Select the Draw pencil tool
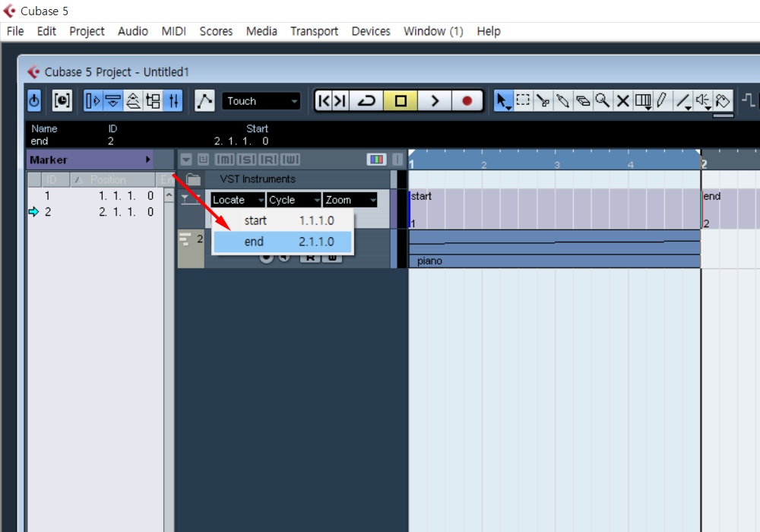The height and width of the screenshot is (532, 760). [662, 101]
